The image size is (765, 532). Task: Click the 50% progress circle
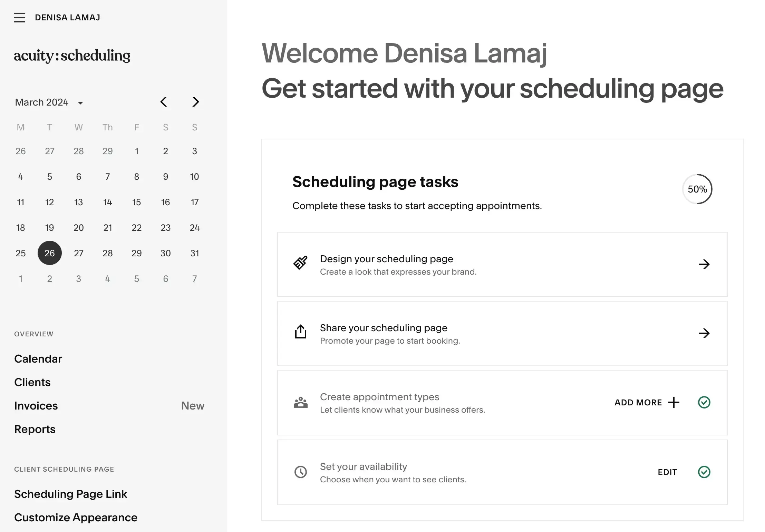[x=697, y=189]
